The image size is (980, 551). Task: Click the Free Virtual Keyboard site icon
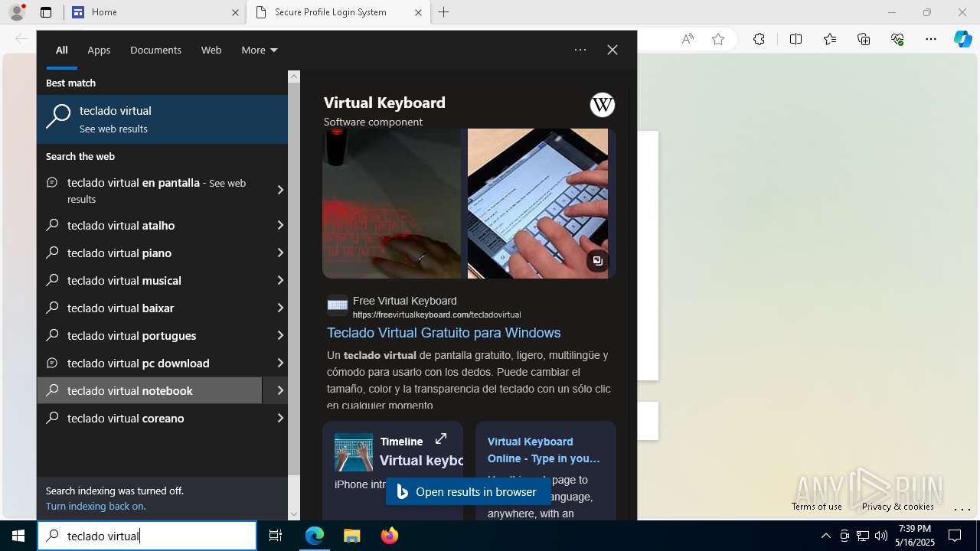337,306
